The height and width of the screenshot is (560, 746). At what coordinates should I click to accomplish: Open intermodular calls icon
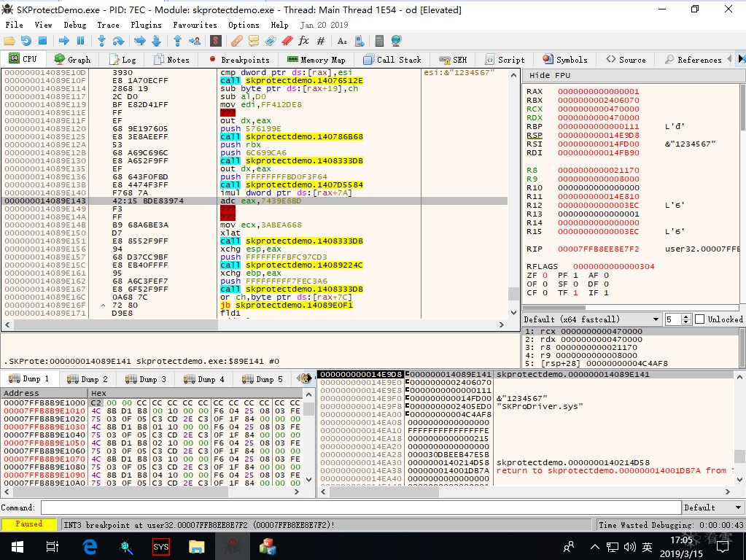[x=360, y=42]
